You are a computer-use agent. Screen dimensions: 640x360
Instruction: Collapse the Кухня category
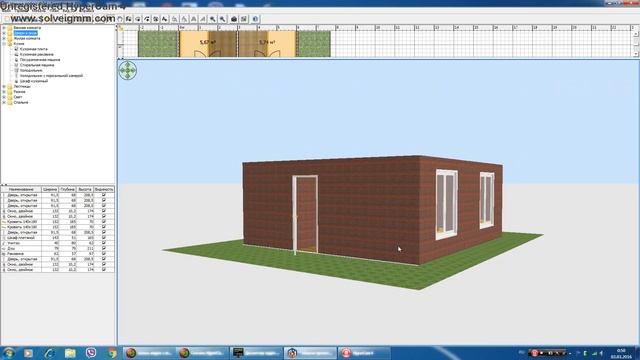click(4, 44)
